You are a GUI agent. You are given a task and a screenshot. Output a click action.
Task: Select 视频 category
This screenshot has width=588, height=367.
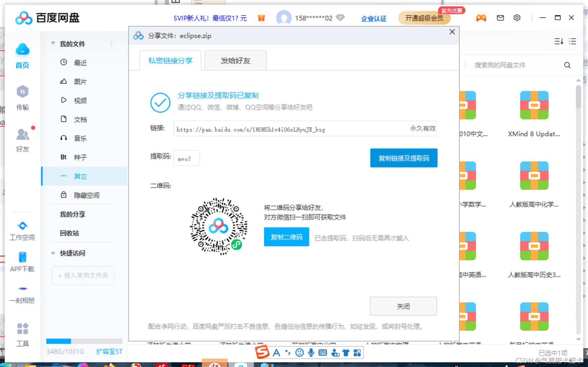(x=84, y=101)
